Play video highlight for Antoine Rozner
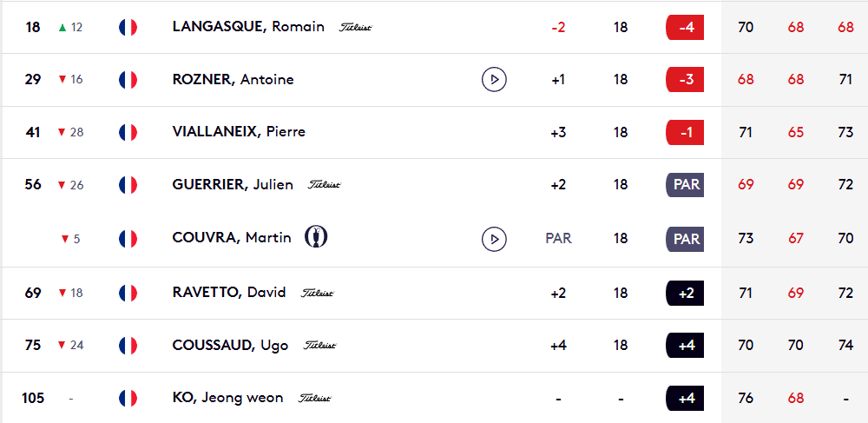 coord(494,80)
